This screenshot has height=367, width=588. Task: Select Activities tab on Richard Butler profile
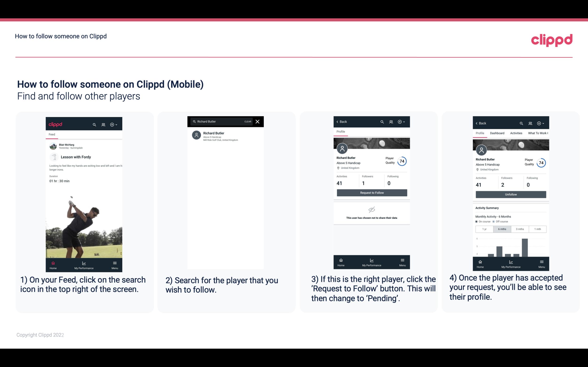(516, 133)
